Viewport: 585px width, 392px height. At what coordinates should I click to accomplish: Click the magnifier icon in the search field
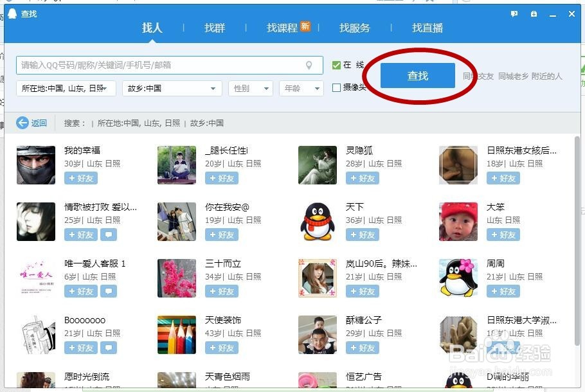point(309,65)
